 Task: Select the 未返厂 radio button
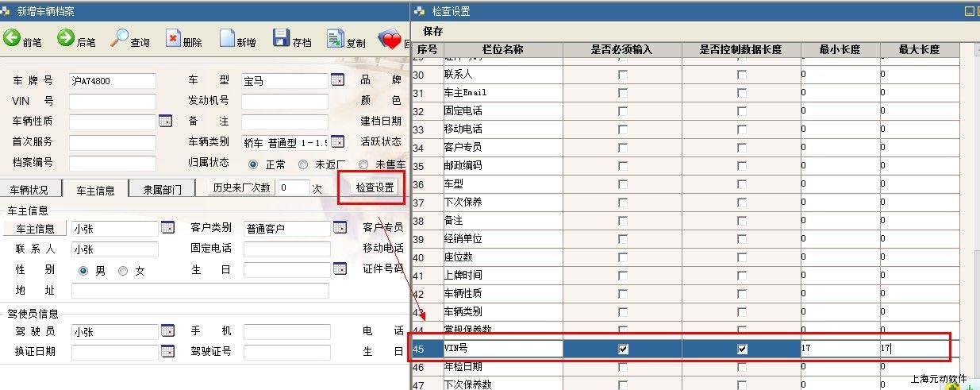click(x=303, y=164)
